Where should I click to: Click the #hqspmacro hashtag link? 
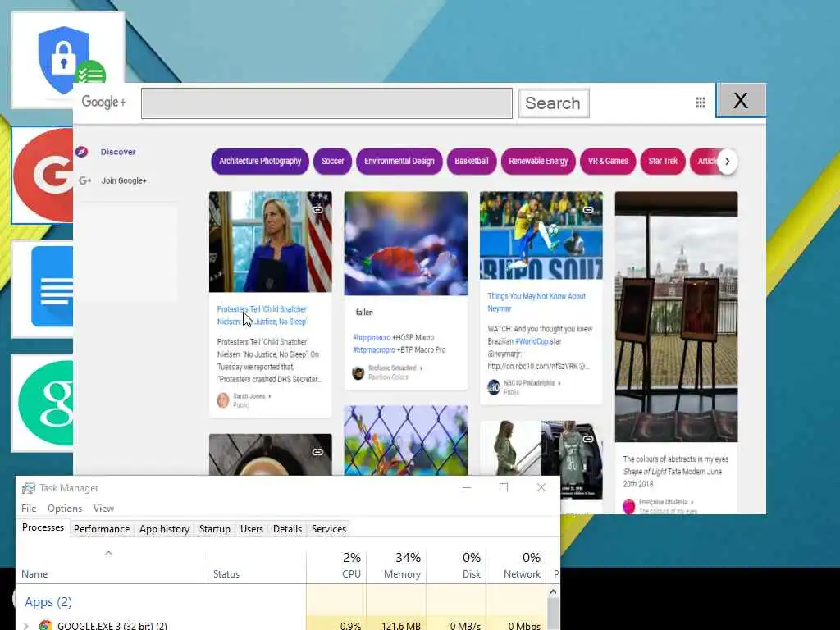point(372,337)
